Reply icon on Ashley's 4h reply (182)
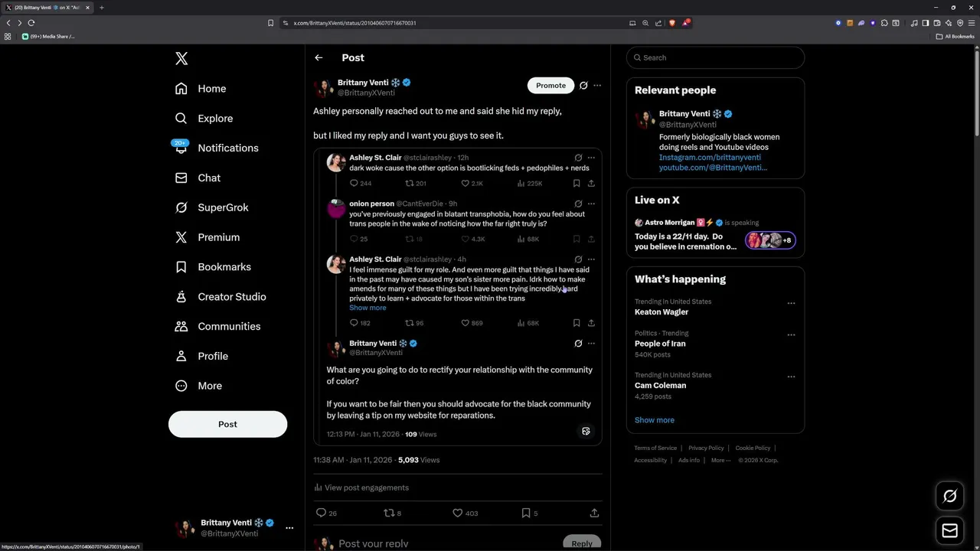Image resolution: width=980 pixels, height=551 pixels. [360, 323]
